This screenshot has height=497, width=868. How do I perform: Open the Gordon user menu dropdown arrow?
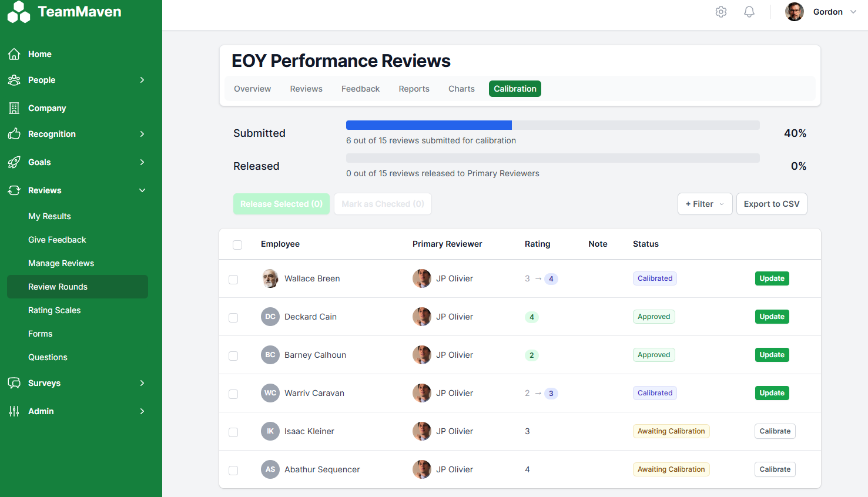[853, 12]
